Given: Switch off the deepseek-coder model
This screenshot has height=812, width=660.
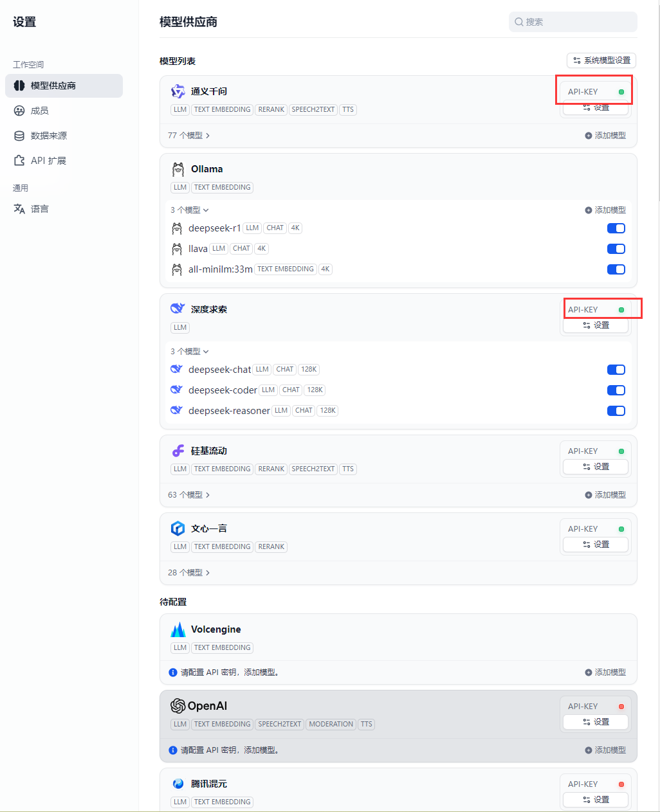Looking at the screenshot, I should click(x=616, y=390).
